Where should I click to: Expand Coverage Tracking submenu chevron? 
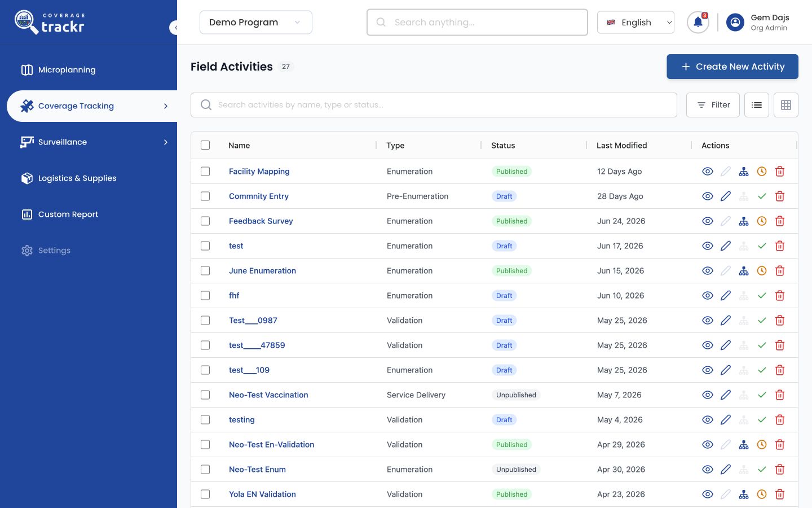[166, 106]
